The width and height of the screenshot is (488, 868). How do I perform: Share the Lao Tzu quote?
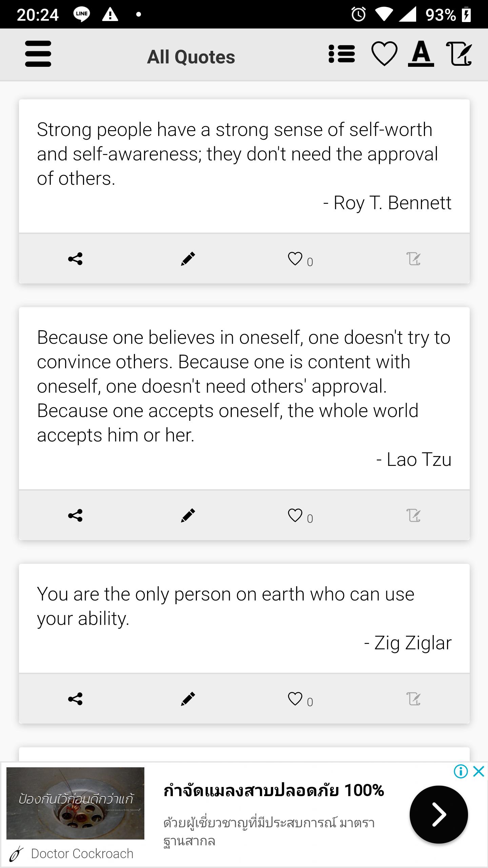click(x=75, y=515)
